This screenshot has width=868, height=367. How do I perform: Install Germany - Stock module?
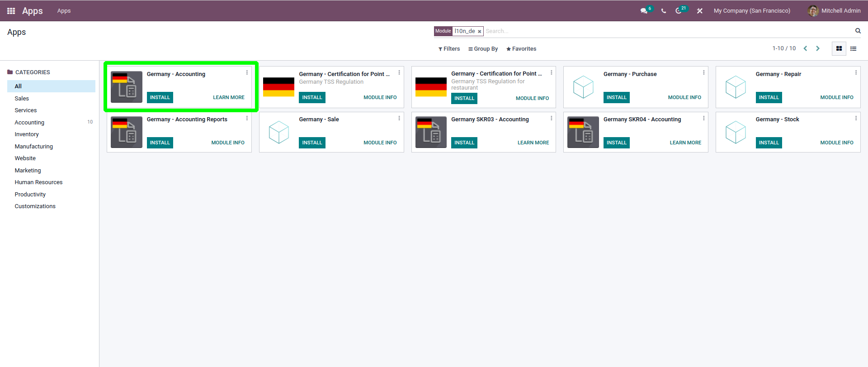[769, 143]
